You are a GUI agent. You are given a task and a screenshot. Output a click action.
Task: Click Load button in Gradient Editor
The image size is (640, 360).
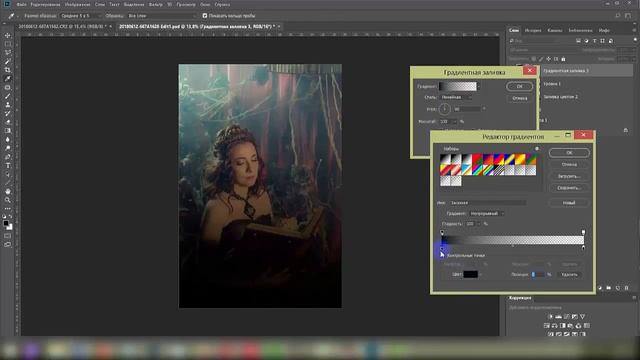[569, 176]
